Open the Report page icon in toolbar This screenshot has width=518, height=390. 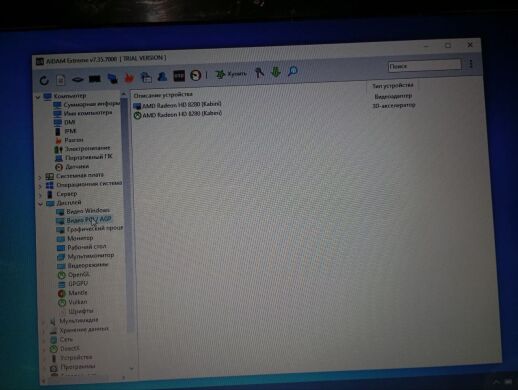click(x=61, y=80)
